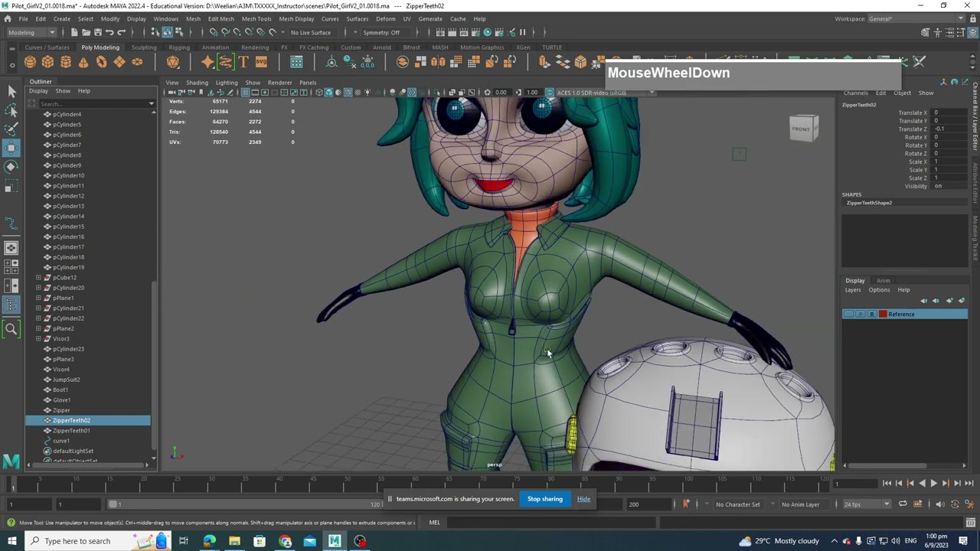980x551 pixels.
Task: Click the MEL command line label
Action: tap(434, 523)
